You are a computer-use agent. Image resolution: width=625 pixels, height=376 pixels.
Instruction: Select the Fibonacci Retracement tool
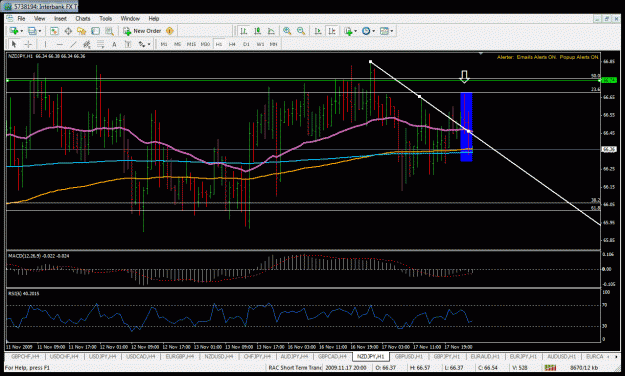click(100, 44)
